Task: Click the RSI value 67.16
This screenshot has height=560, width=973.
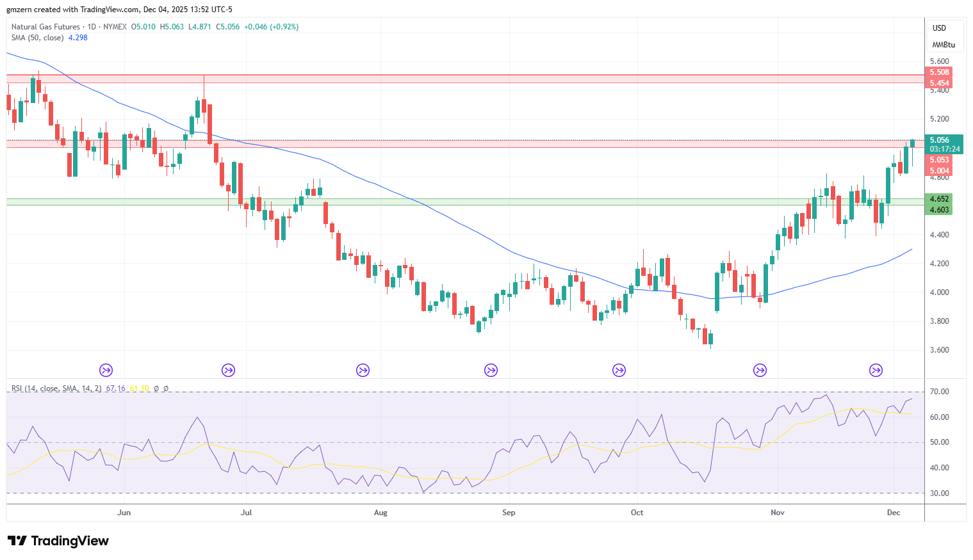Action: [115, 388]
